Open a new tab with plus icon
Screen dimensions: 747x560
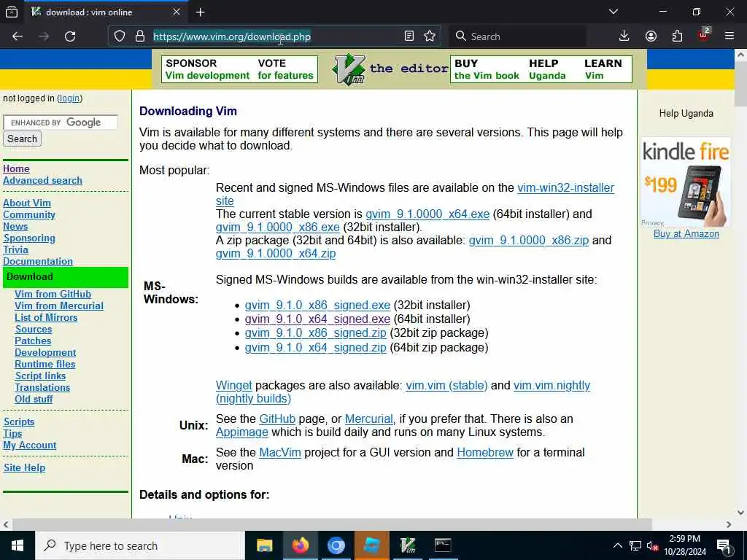[200, 12]
